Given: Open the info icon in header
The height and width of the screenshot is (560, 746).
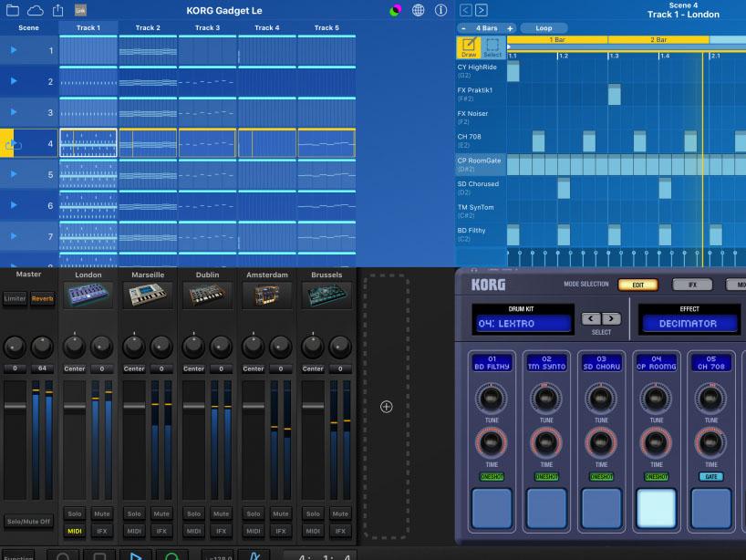Looking at the screenshot, I should [x=441, y=10].
